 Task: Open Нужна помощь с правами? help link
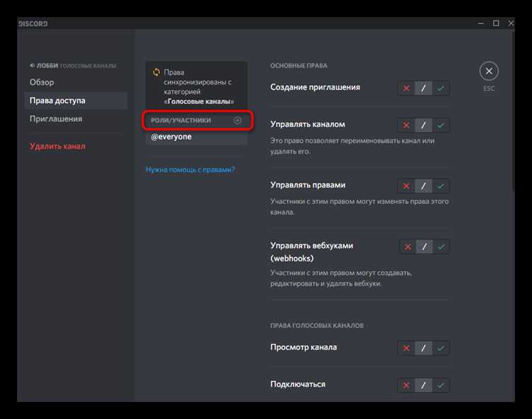coord(190,170)
